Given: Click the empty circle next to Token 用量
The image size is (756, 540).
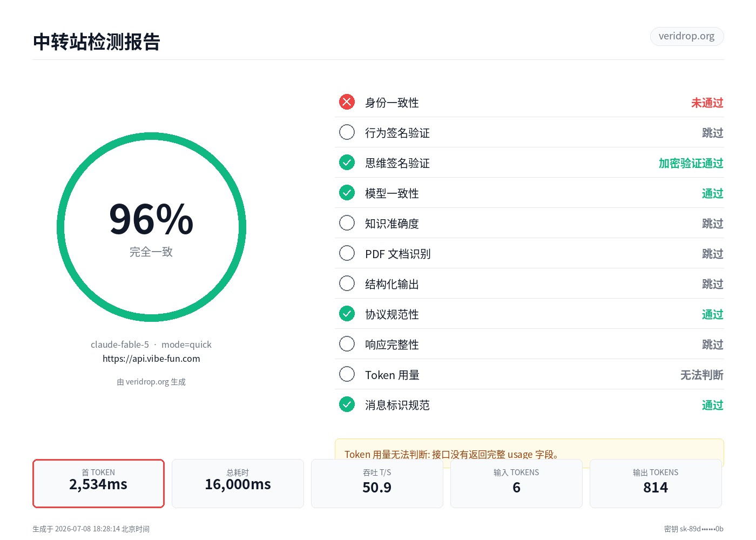Looking at the screenshot, I should (x=347, y=374).
